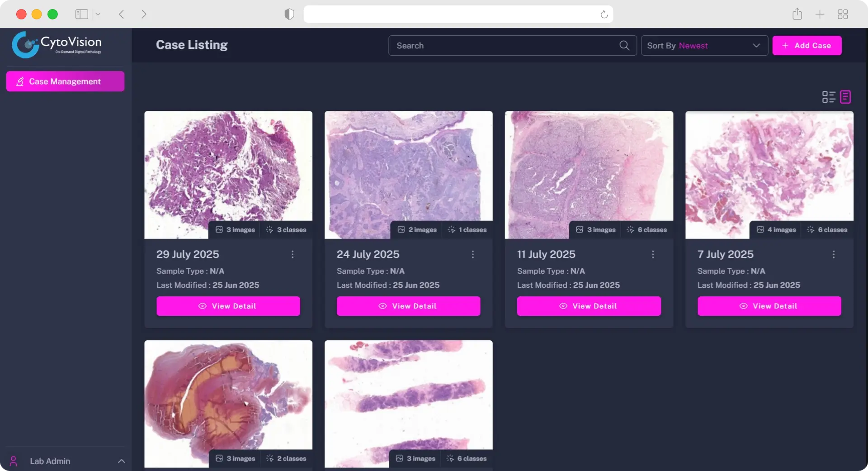This screenshot has height=471, width=868.
Task: Open options menu for 29 July 2025 case
Action: (x=292, y=254)
